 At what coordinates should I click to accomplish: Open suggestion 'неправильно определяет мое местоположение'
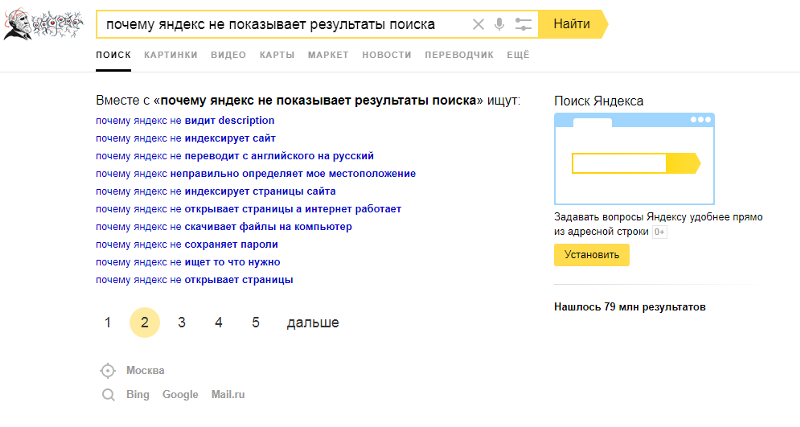(256, 173)
